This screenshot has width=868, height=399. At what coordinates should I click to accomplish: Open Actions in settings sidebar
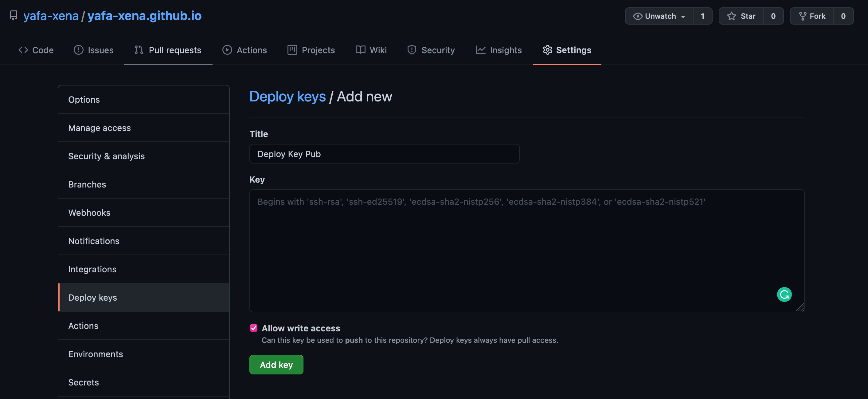[x=144, y=326]
